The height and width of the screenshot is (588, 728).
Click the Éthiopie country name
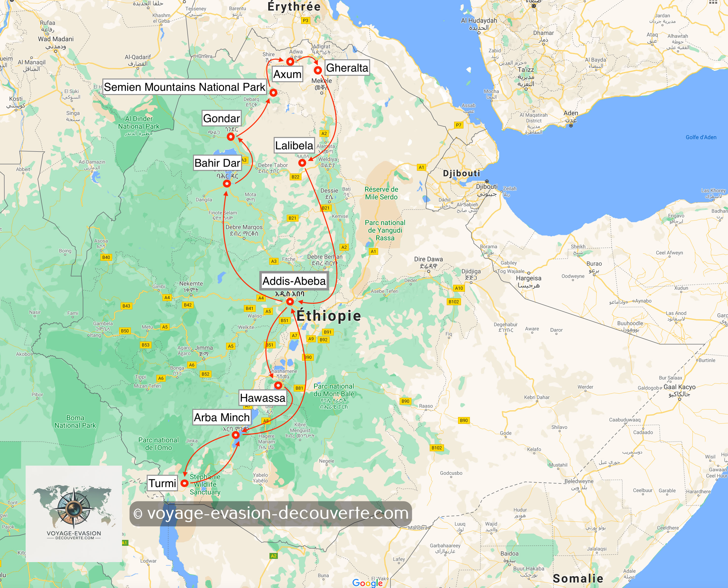329,316
